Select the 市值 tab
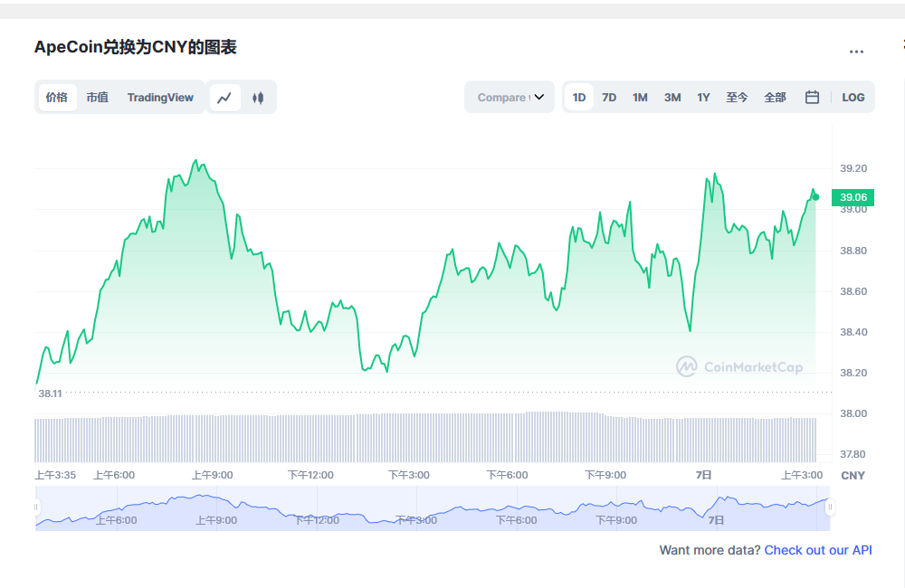 [x=98, y=98]
